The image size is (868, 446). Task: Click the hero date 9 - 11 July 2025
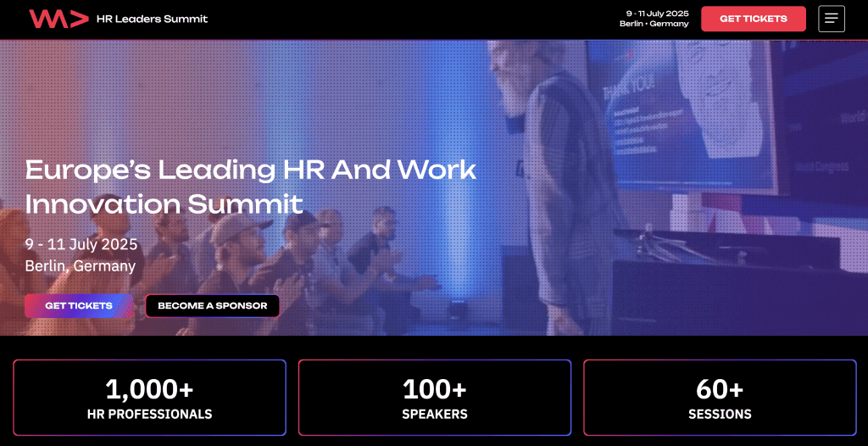pyautogui.click(x=81, y=244)
